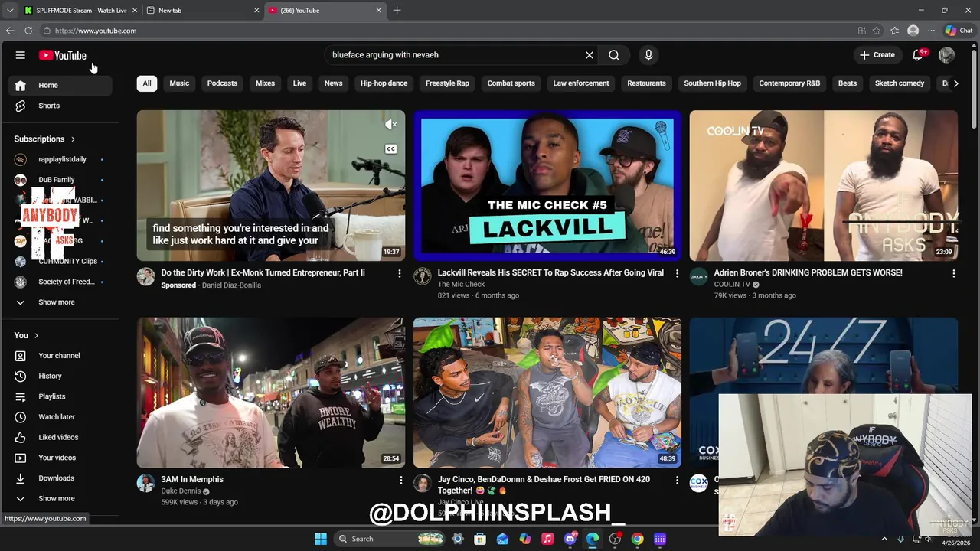Unmute the sponsored video preview
This screenshot has height=551, width=980.
pos(391,125)
